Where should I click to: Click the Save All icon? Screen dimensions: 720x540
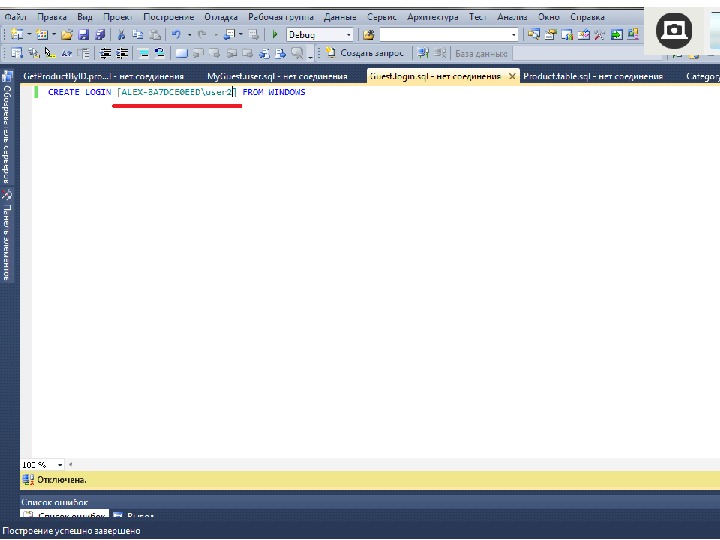100,34
